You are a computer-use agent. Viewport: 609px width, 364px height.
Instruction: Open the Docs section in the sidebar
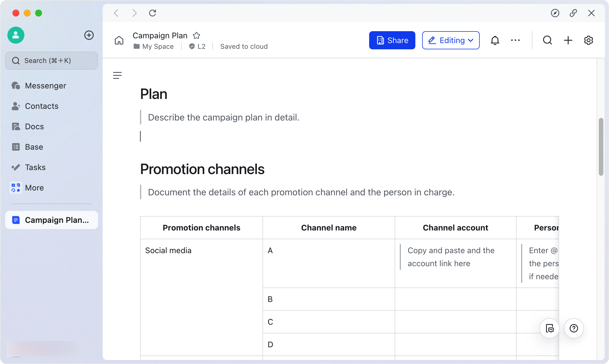click(34, 126)
